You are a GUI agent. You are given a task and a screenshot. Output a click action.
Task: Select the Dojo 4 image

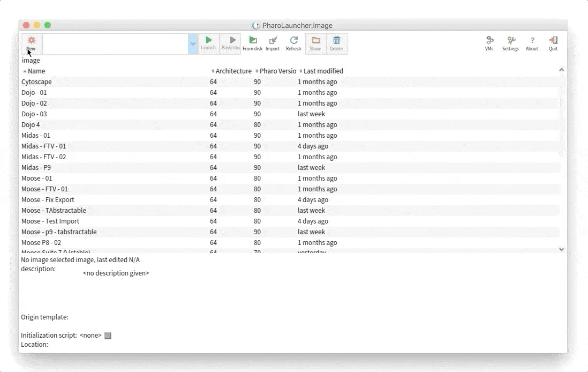tap(290, 125)
